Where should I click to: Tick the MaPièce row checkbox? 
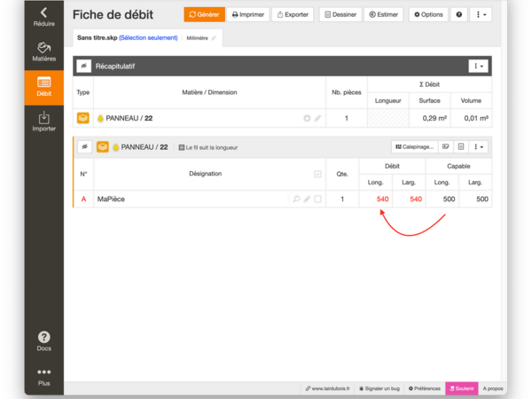click(317, 199)
